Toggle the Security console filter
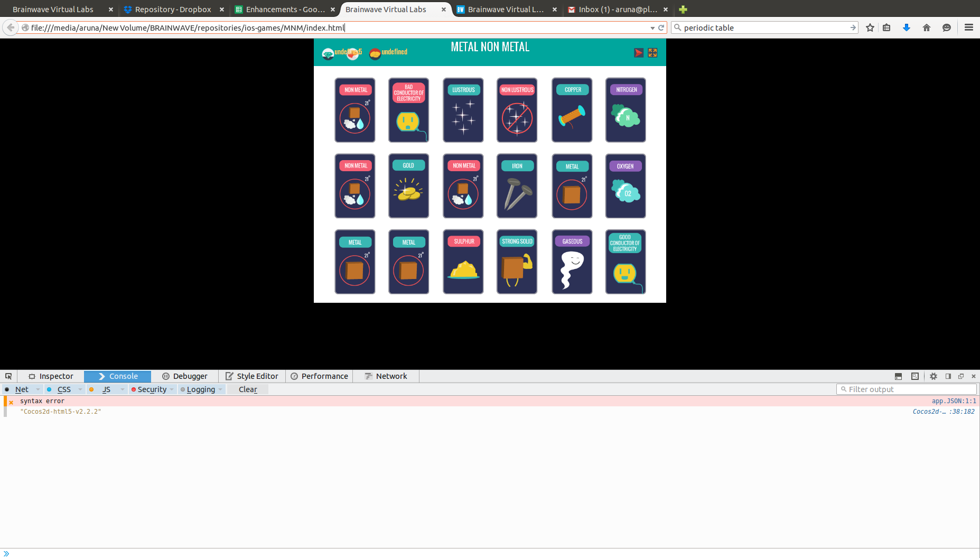 [x=152, y=389]
